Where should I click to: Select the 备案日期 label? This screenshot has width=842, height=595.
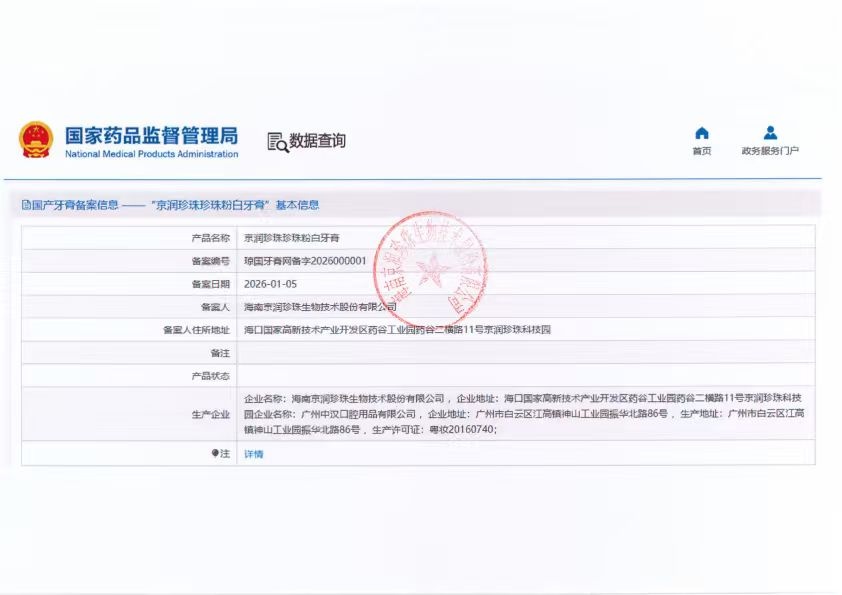pos(210,284)
